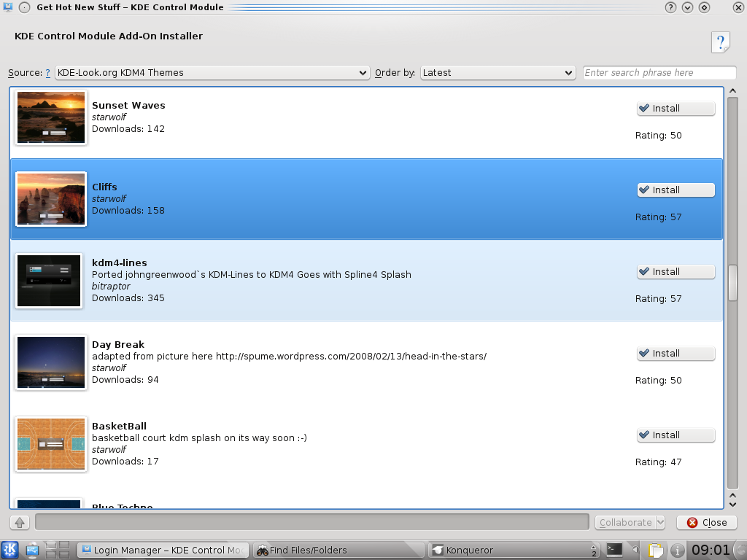
Task: Click the Ported johngreenwood's KDM-Lines description
Action: (252, 275)
